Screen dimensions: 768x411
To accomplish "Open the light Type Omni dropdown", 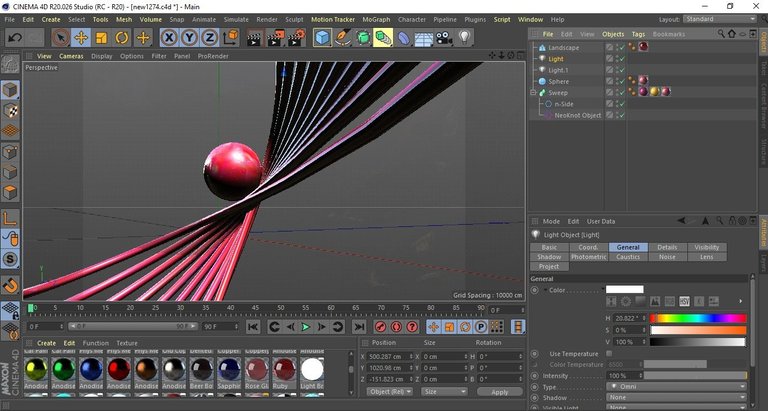I will click(x=676, y=387).
